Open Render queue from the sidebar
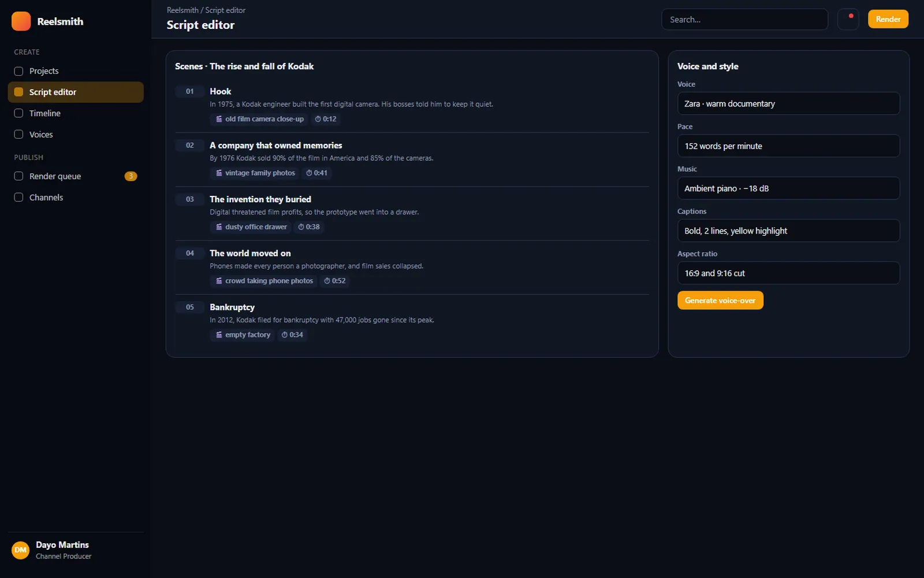Screen dimensions: 924x578 76,176
